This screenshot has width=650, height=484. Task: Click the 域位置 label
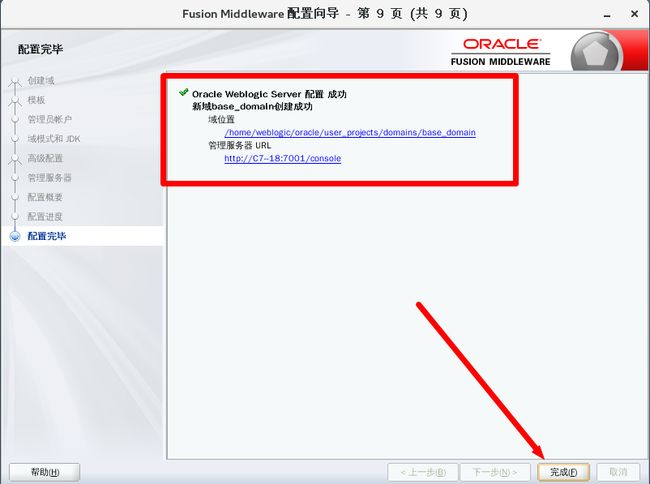pos(221,120)
